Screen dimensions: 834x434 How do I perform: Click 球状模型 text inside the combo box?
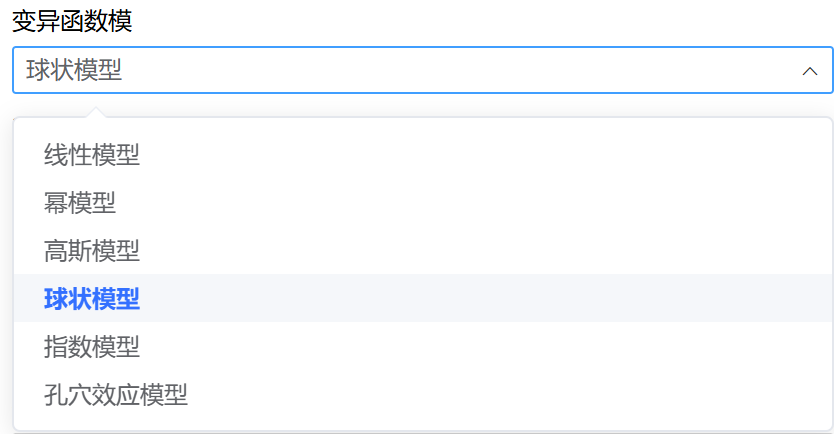pyautogui.click(x=74, y=71)
